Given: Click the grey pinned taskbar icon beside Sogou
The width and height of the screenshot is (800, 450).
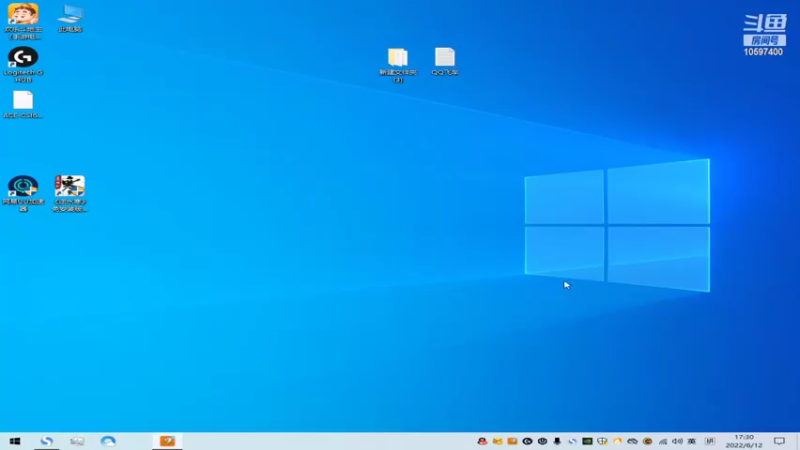Looking at the screenshot, I should pyautogui.click(x=77, y=441).
